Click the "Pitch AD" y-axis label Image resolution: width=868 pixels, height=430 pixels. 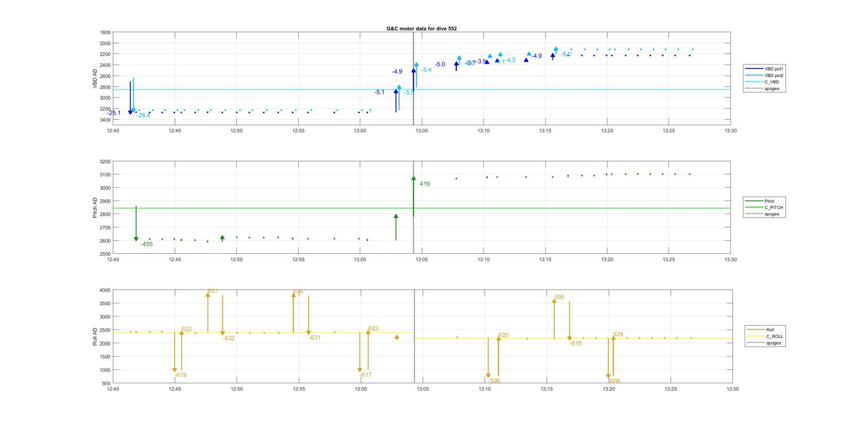pyautogui.click(x=95, y=207)
